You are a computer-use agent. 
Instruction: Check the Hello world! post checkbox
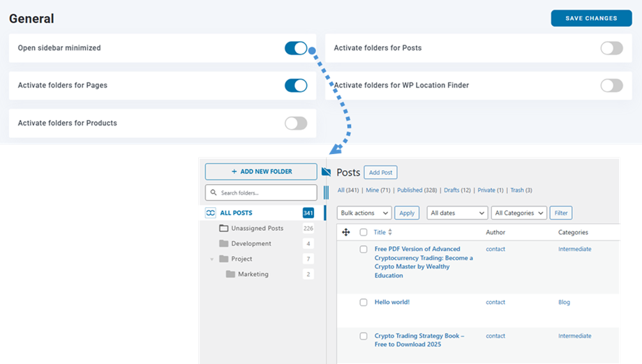coord(364,302)
